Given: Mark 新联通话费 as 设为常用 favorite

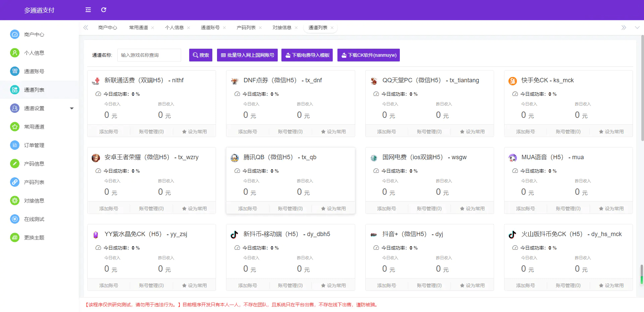Looking at the screenshot, I should (194, 132).
